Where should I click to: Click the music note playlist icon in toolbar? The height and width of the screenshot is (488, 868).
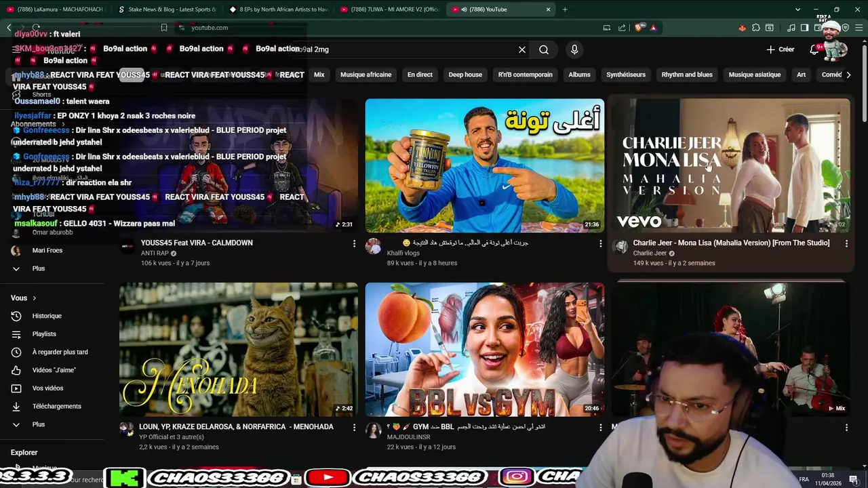point(791,28)
